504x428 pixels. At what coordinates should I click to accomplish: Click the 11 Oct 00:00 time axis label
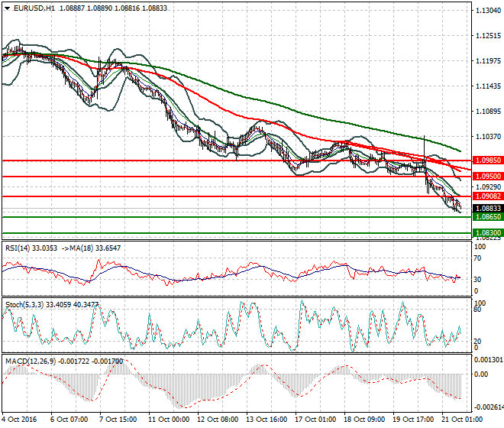[168, 420]
